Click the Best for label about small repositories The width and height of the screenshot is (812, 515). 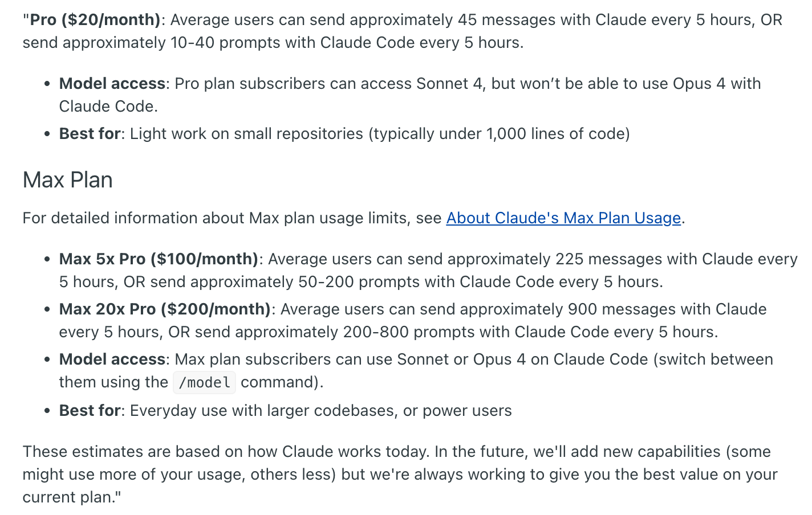pos(90,134)
